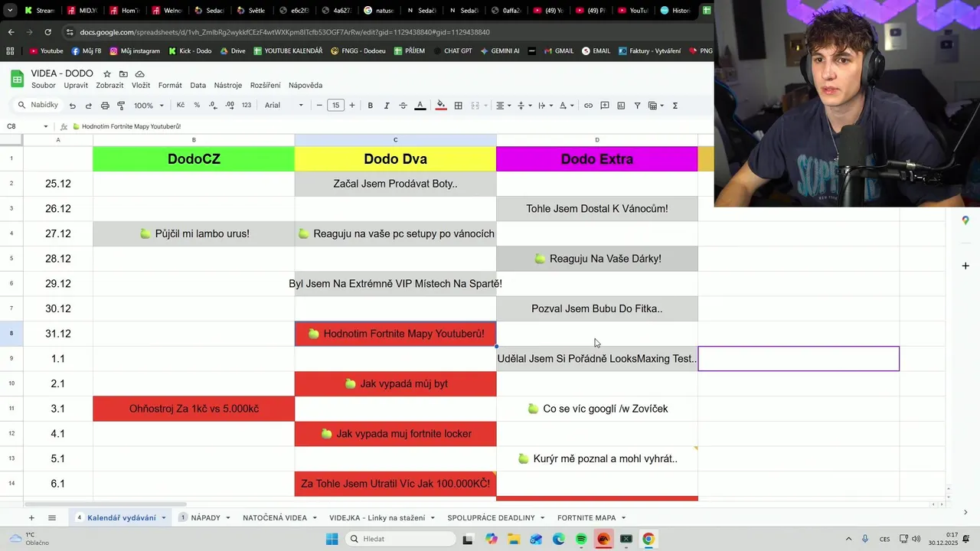Open the Rozšíření menu
The image size is (980, 551).
(265, 86)
